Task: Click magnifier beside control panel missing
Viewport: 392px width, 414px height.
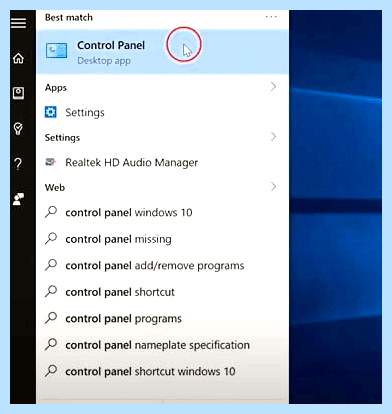Action: click(x=51, y=238)
